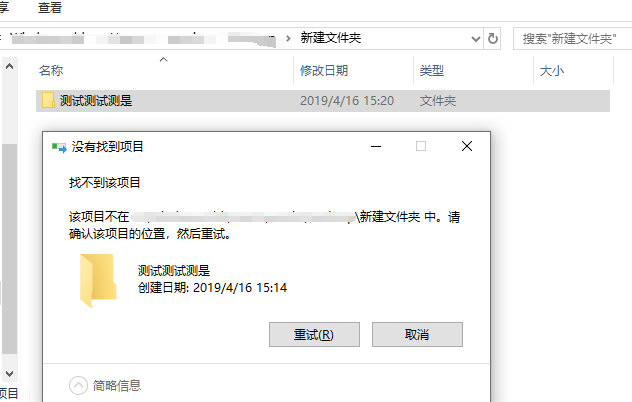This screenshot has height=402, width=632.
Task: Click the navigation pane scrollbar thumb
Action: click(10, 249)
